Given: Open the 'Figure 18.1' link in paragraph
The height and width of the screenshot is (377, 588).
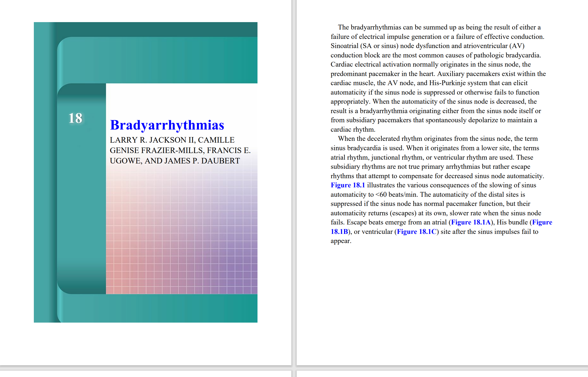Looking at the screenshot, I should tap(348, 185).
